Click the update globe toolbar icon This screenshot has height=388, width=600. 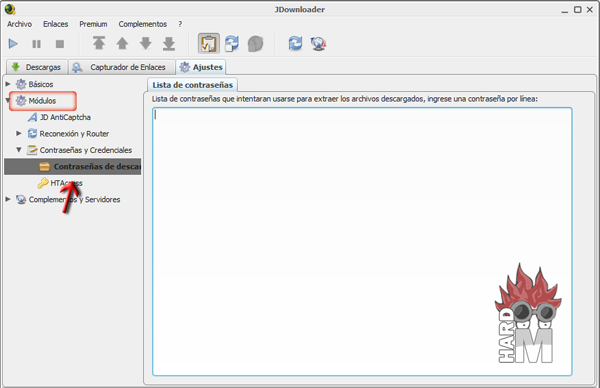pyautogui.click(x=318, y=44)
